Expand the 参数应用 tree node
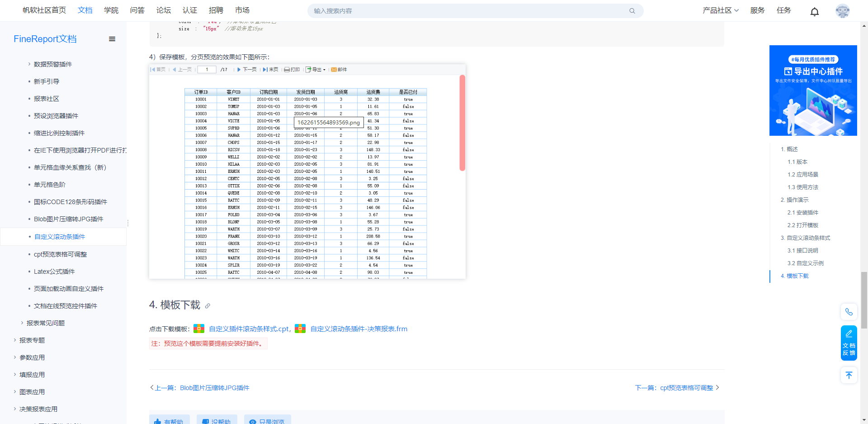868x424 pixels. [x=15, y=357]
